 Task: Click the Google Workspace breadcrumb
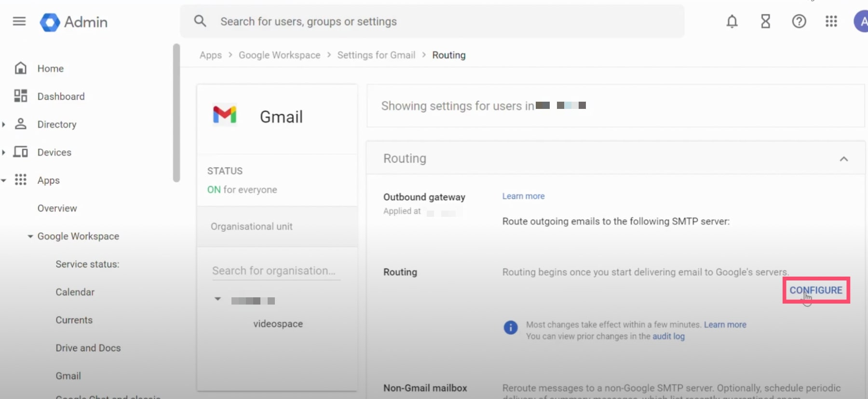(x=280, y=55)
